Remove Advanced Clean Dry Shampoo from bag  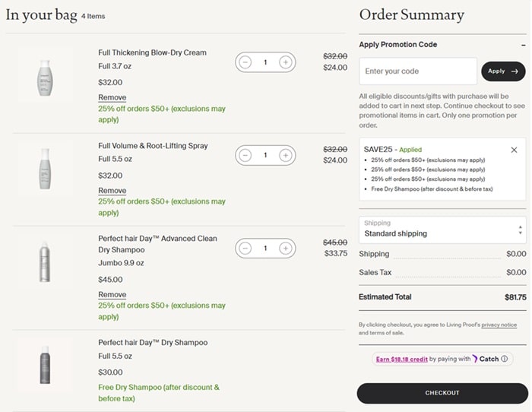point(112,294)
